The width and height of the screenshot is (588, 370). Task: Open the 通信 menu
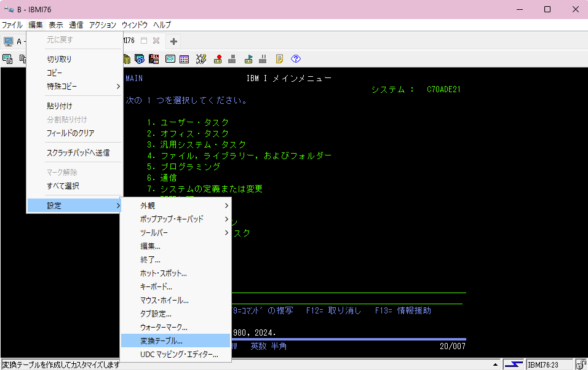tap(76, 25)
